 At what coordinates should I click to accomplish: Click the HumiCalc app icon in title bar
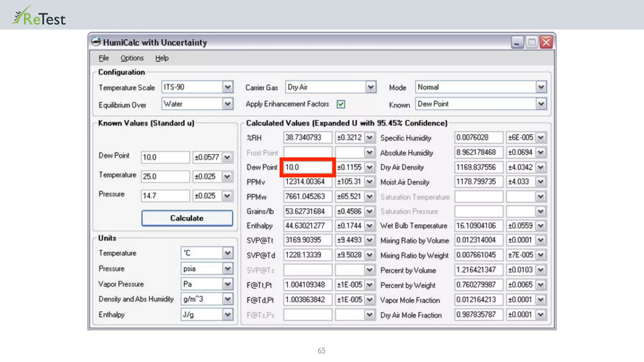[96, 42]
